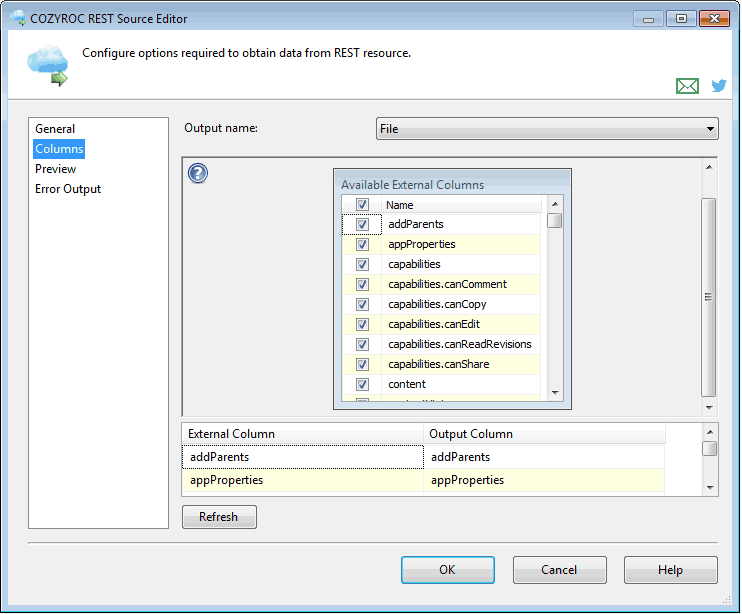Viewport: 742px width, 614px height.
Task: Click the mapping grid scrollbar thumb
Action: click(x=709, y=448)
